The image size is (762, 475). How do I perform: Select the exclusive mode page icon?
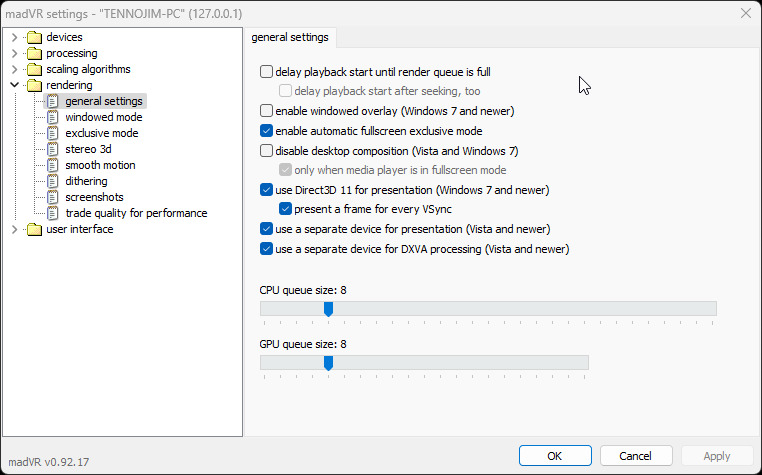(x=52, y=133)
